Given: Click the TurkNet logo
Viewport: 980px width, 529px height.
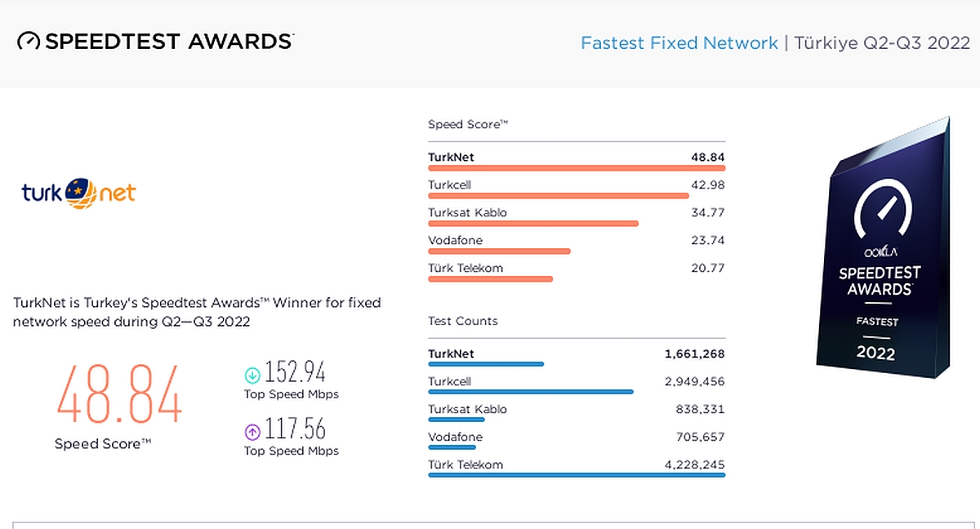Looking at the screenshot, I should pos(78,193).
